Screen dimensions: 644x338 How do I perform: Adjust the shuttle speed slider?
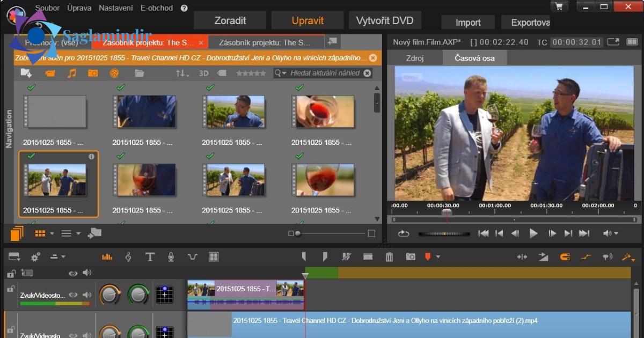coord(444,233)
